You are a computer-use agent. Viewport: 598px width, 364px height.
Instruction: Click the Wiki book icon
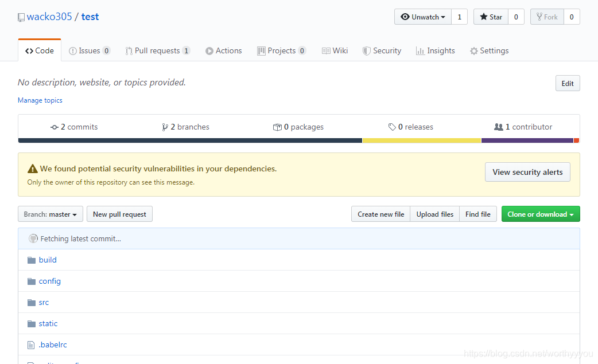point(326,51)
